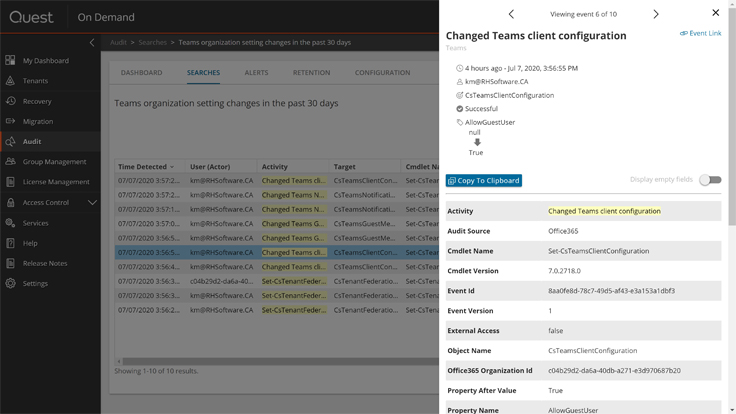736x414 pixels.
Task: Open the My Dashboard sidebar icon
Action: coord(10,61)
